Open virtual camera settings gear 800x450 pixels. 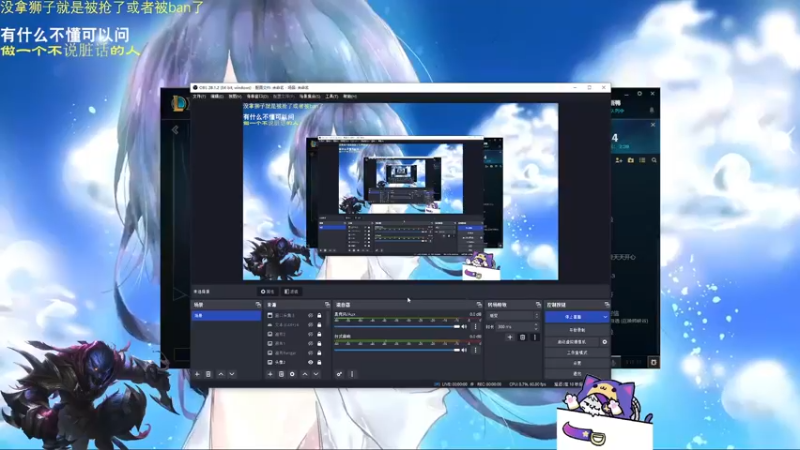[x=605, y=342]
